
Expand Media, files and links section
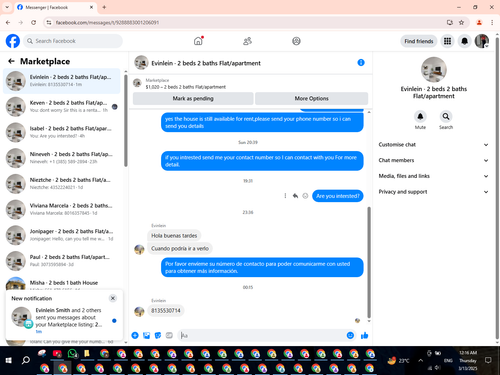click(x=433, y=176)
